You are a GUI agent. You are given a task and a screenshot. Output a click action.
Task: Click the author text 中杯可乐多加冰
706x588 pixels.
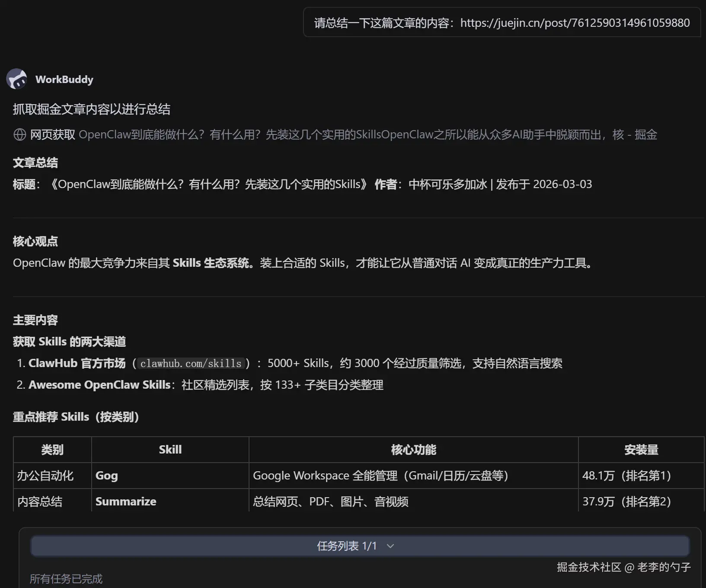pyautogui.click(x=448, y=184)
